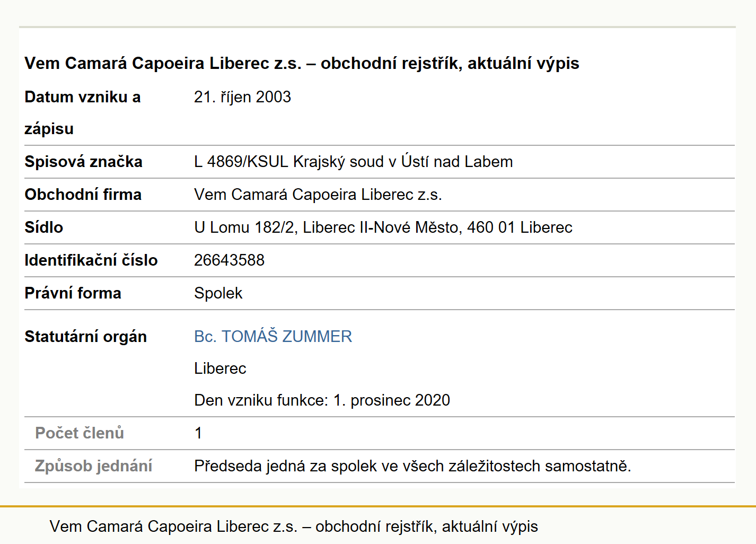
Task: Click the Obchodní firma label
Action: (x=83, y=195)
